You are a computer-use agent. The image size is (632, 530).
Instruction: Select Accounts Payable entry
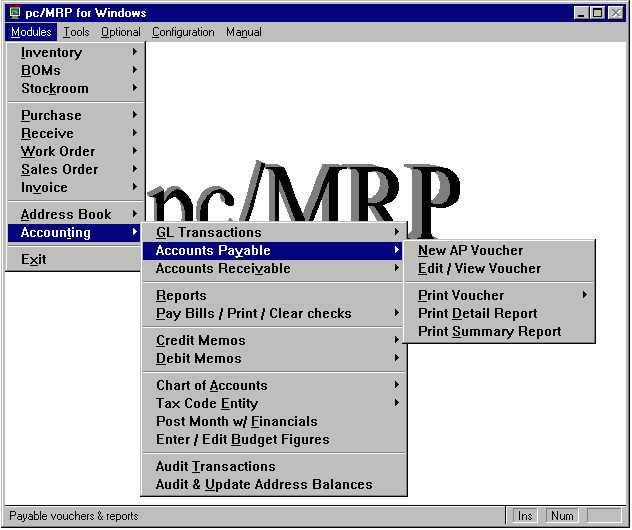pos(274,250)
